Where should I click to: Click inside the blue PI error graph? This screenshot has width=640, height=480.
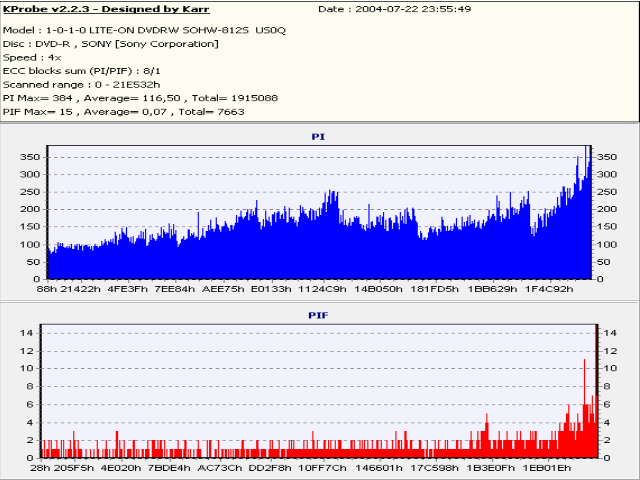click(320, 212)
